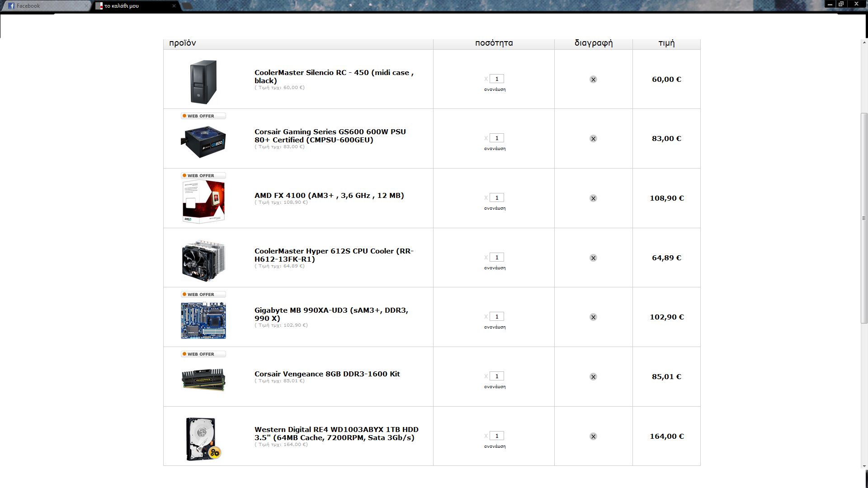Image resolution: width=868 pixels, height=488 pixels.
Task: Remove Western Digital RE4 HDD item
Action: [593, 436]
